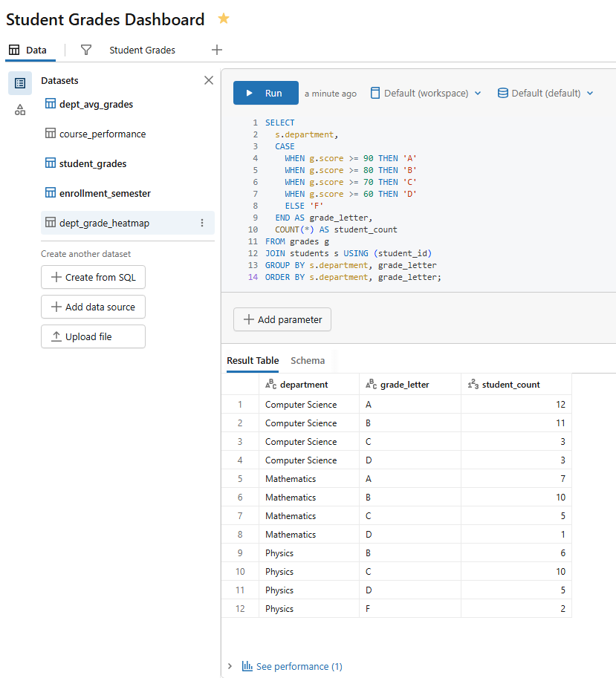Click the FROM grades g line in editor
The width and height of the screenshot is (616, 678).
[x=296, y=241]
